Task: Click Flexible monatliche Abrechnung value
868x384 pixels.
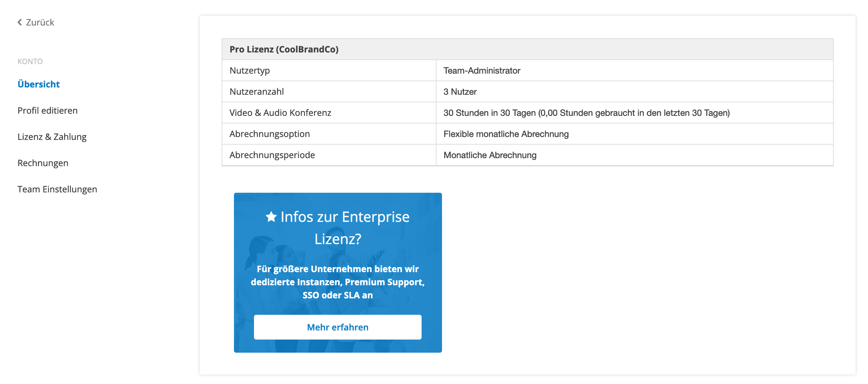Action: (506, 134)
